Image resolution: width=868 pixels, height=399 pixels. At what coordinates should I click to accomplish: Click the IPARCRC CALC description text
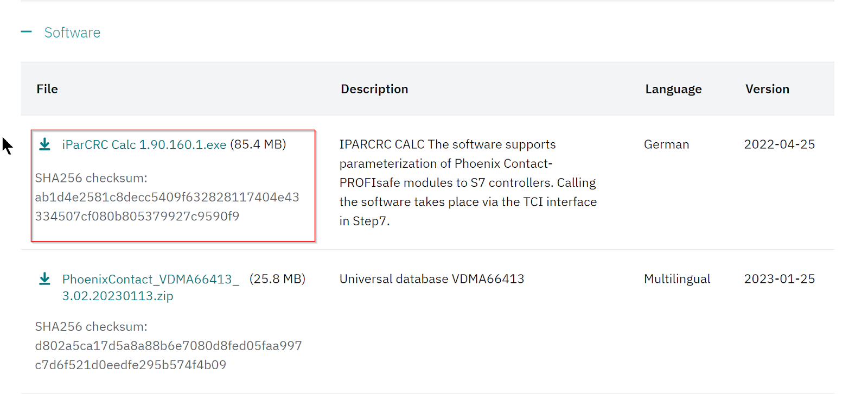point(468,182)
